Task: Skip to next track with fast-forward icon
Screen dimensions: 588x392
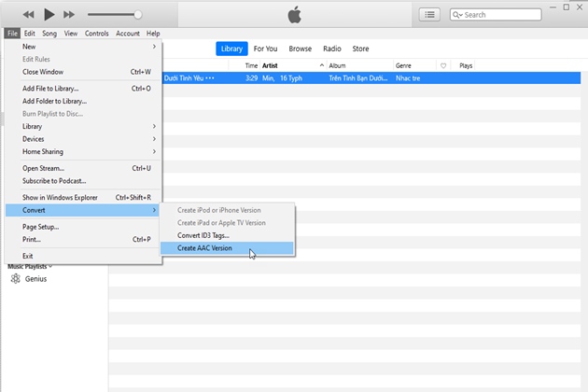Action: 71,14
